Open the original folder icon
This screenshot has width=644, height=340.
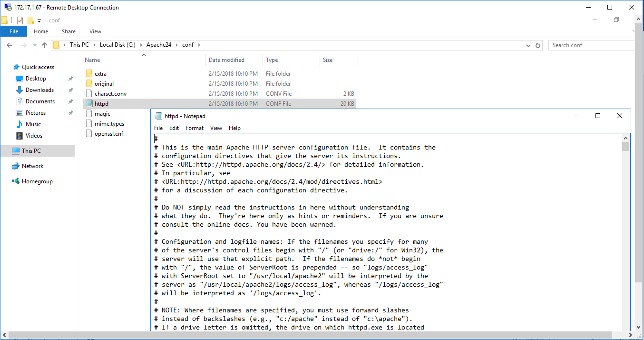tap(89, 84)
